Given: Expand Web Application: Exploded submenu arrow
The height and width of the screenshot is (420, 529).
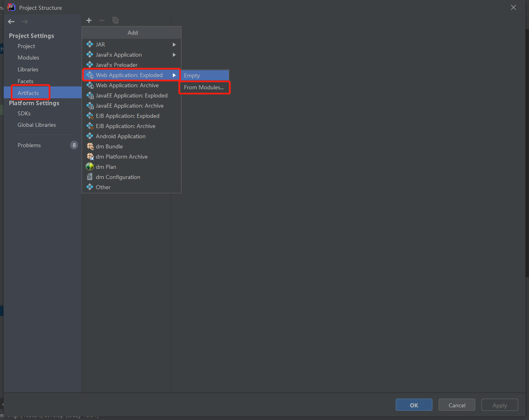Looking at the screenshot, I should point(174,75).
